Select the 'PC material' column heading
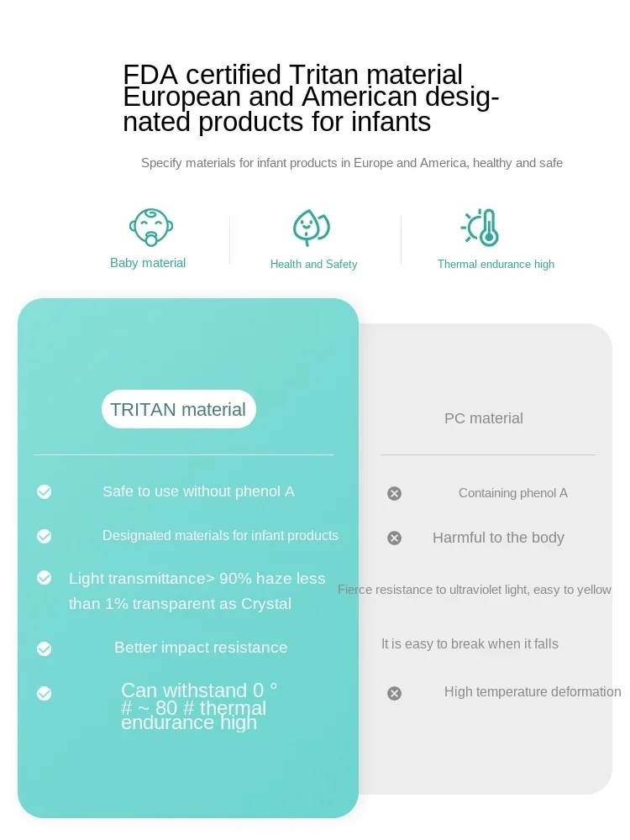The height and width of the screenshot is (840, 630). pyautogui.click(x=484, y=418)
